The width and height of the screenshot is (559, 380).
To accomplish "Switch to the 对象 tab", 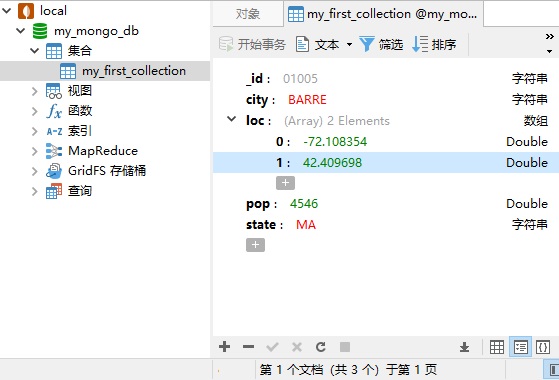I will (248, 14).
